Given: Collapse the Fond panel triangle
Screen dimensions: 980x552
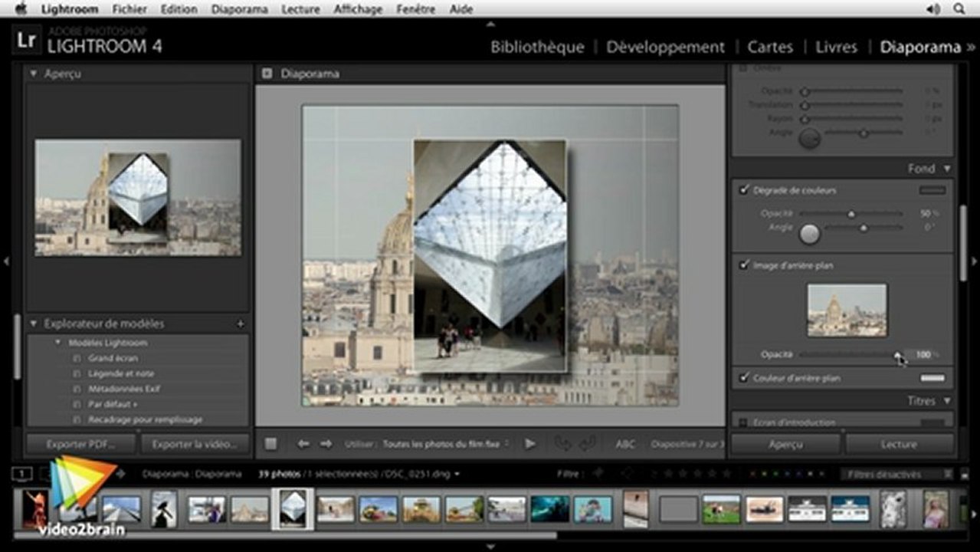Looking at the screenshot, I should [x=947, y=168].
